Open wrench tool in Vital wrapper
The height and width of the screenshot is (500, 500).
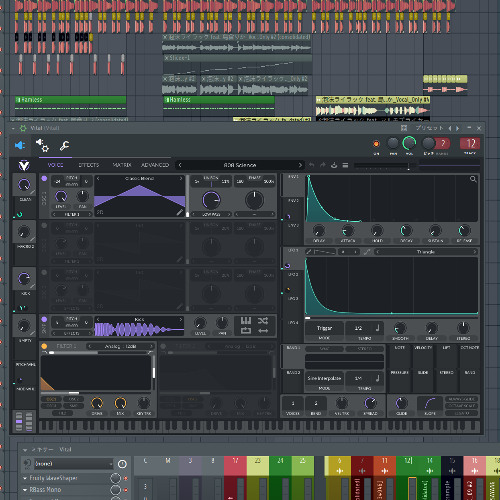tap(64, 146)
